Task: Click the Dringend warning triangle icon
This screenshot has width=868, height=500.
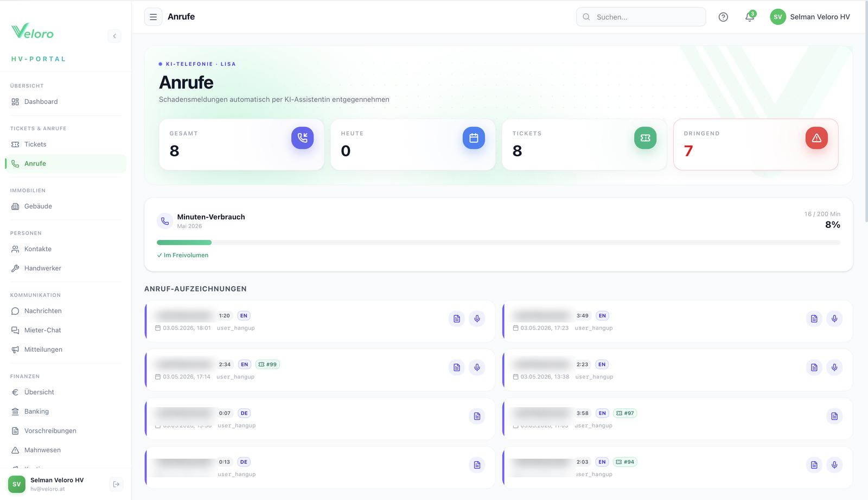Action: click(x=816, y=138)
